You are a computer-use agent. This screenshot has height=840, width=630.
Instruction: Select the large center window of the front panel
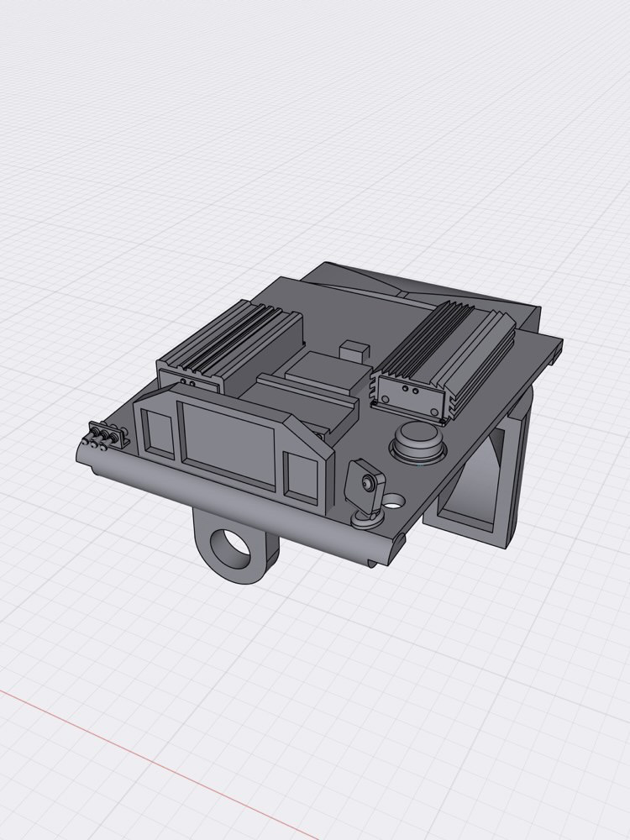click(x=229, y=446)
